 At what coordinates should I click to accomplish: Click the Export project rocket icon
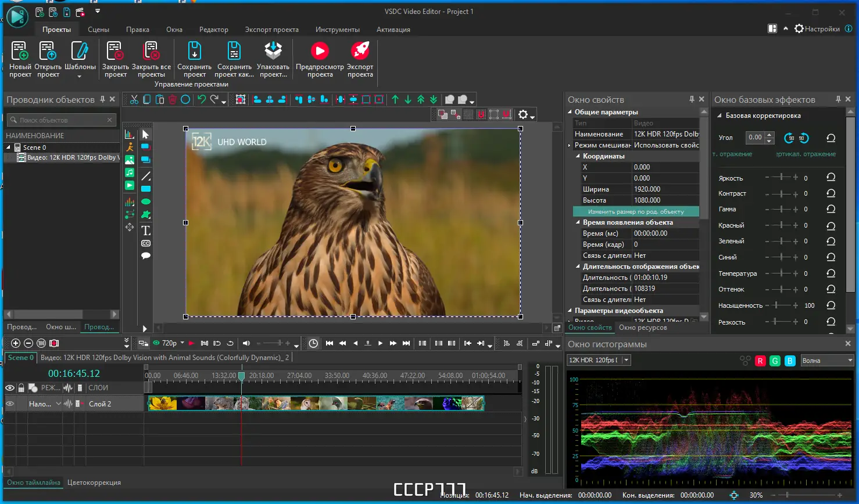(x=360, y=52)
